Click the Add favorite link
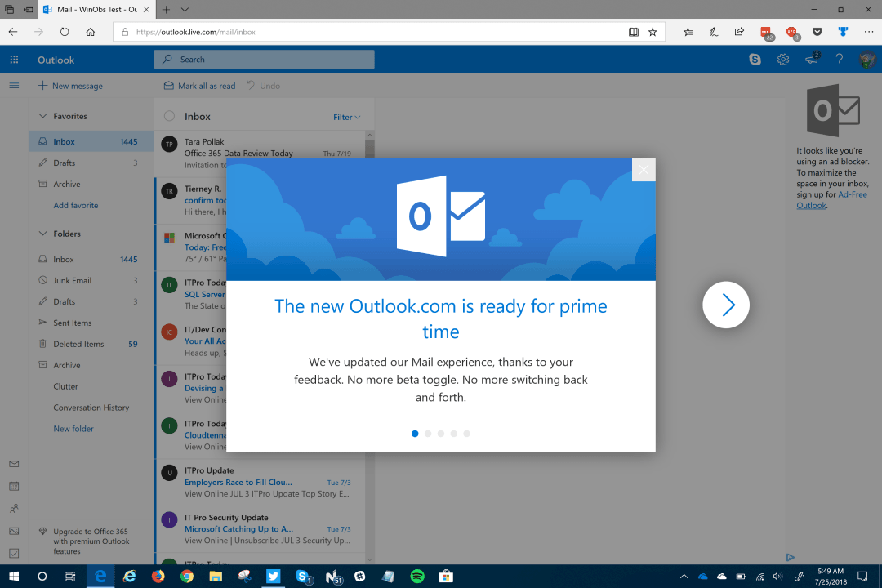Screen dimensions: 882x588 point(76,205)
